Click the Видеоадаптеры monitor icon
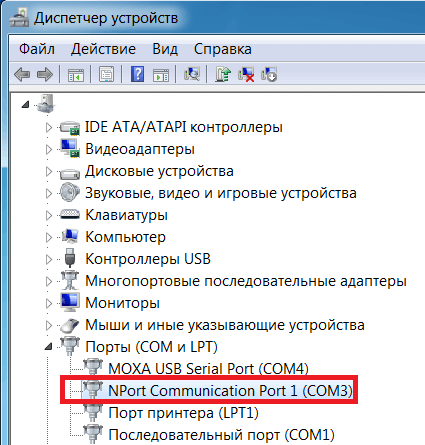Screen dimensions: 425x445 tap(70, 148)
